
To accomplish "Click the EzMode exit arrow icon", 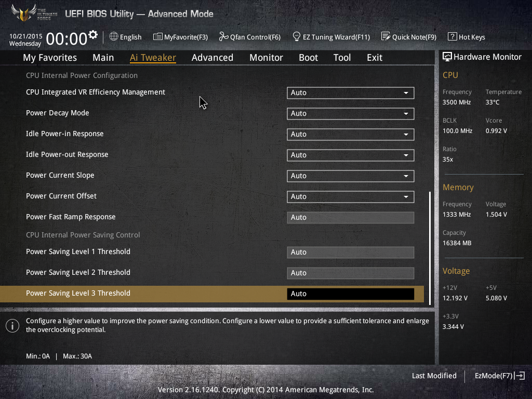I will tap(520, 376).
